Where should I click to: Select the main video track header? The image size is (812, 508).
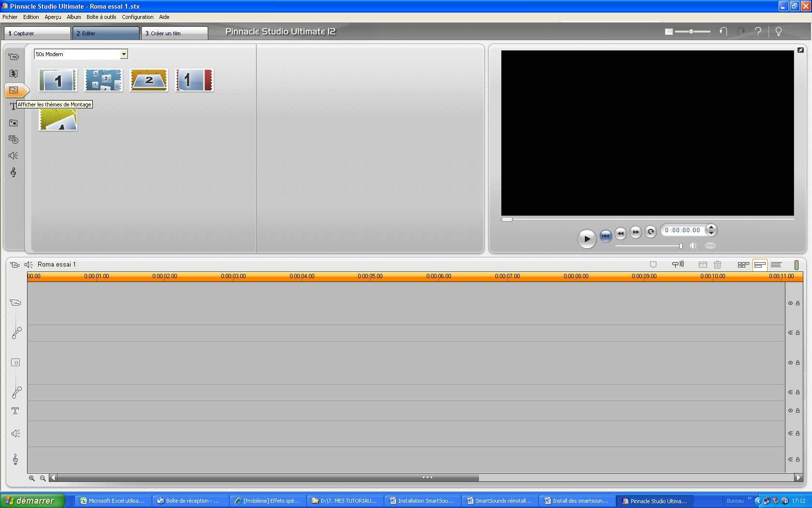[15, 303]
